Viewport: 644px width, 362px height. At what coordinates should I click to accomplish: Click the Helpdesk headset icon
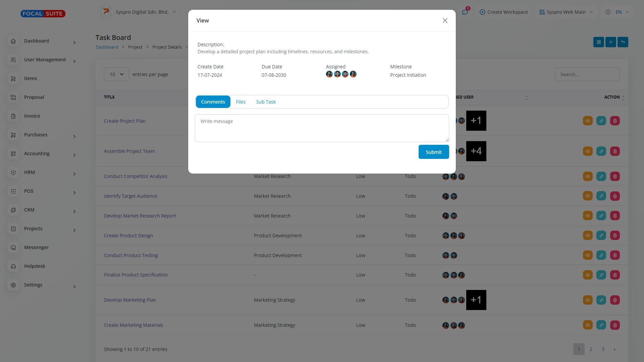point(13,266)
